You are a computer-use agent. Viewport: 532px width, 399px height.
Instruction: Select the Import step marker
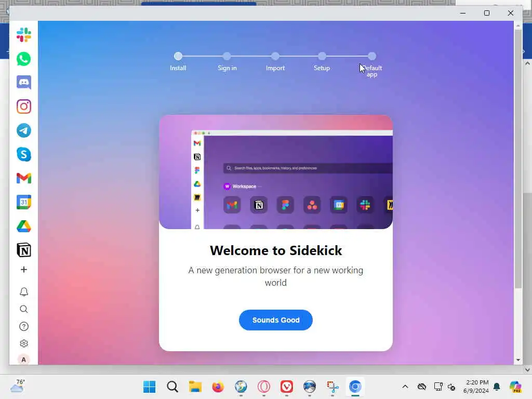275,56
